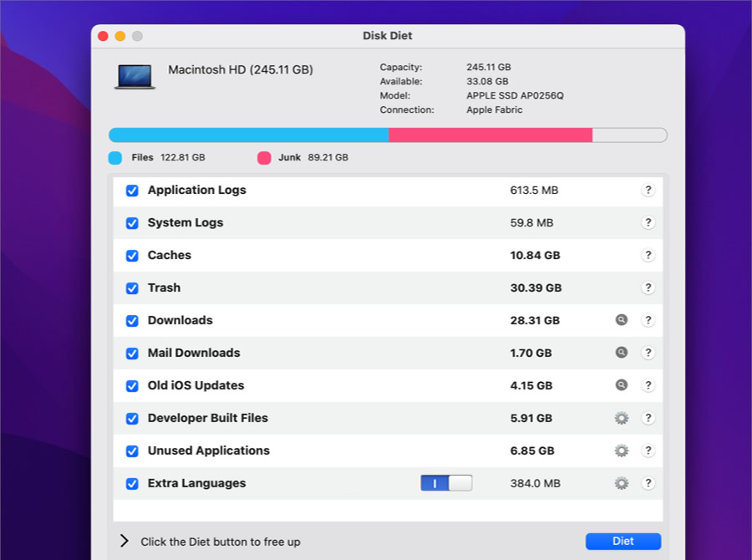Open help for Downloads row

click(x=648, y=320)
